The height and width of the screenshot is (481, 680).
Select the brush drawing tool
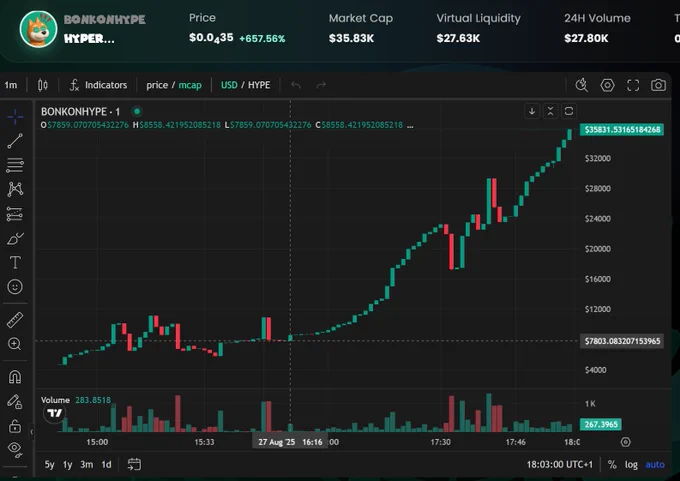click(15, 238)
